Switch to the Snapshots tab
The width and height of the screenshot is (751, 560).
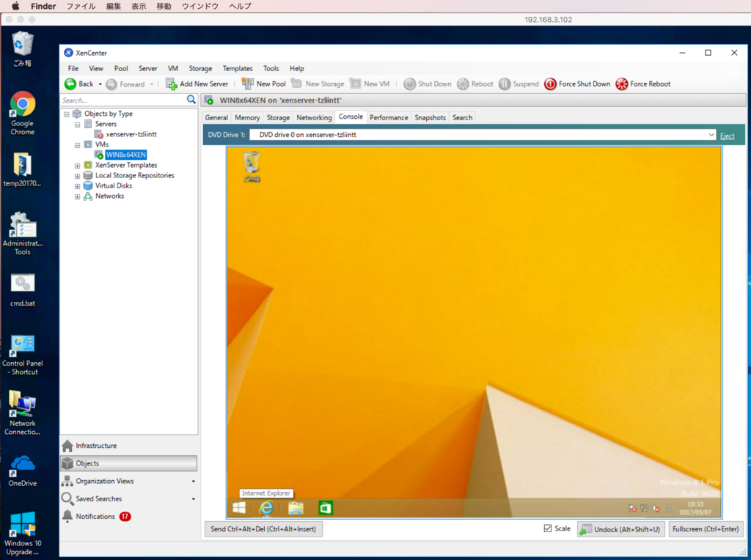pyautogui.click(x=430, y=118)
